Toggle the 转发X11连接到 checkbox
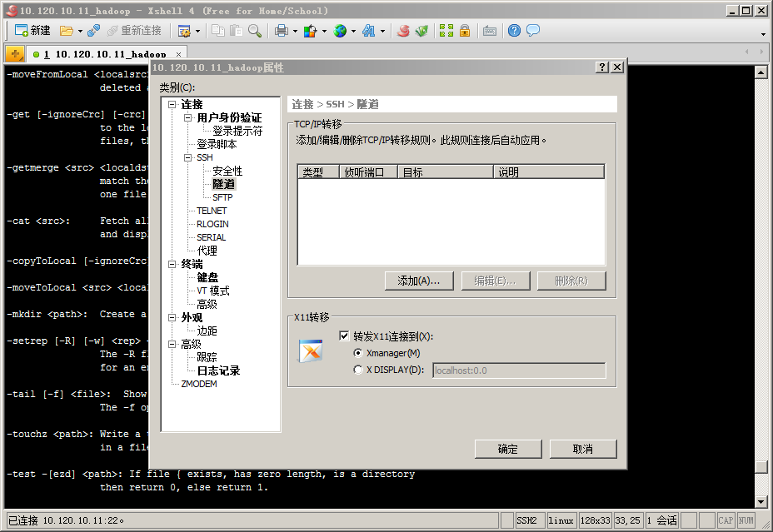 pyautogui.click(x=344, y=336)
